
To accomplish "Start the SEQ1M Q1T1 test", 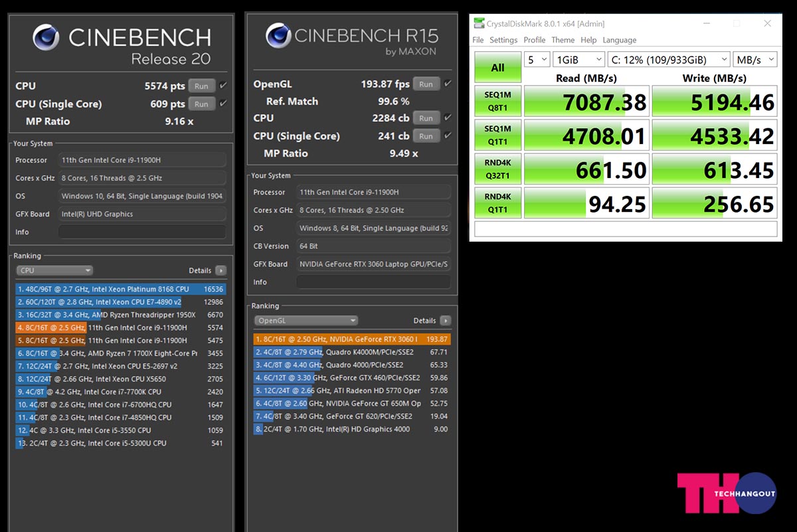I will [x=497, y=135].
